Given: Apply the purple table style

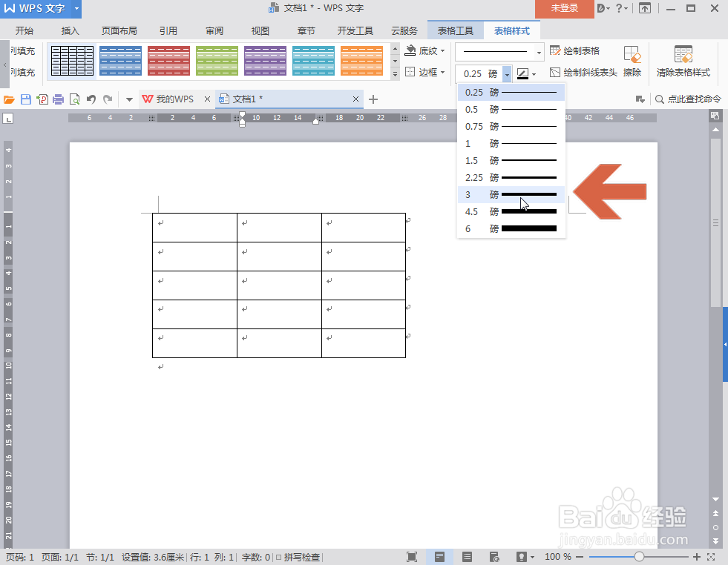Looking at the screenshot, I should [x=265, y=61].
